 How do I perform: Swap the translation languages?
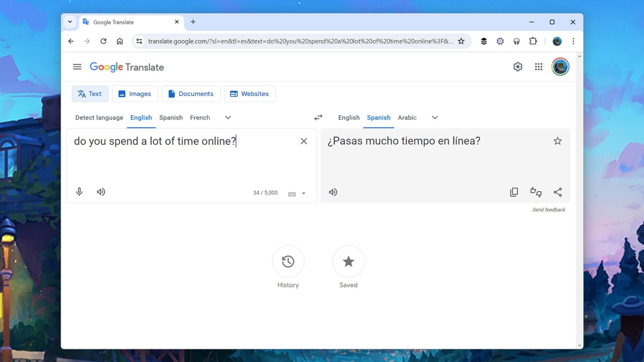[318, 118]
